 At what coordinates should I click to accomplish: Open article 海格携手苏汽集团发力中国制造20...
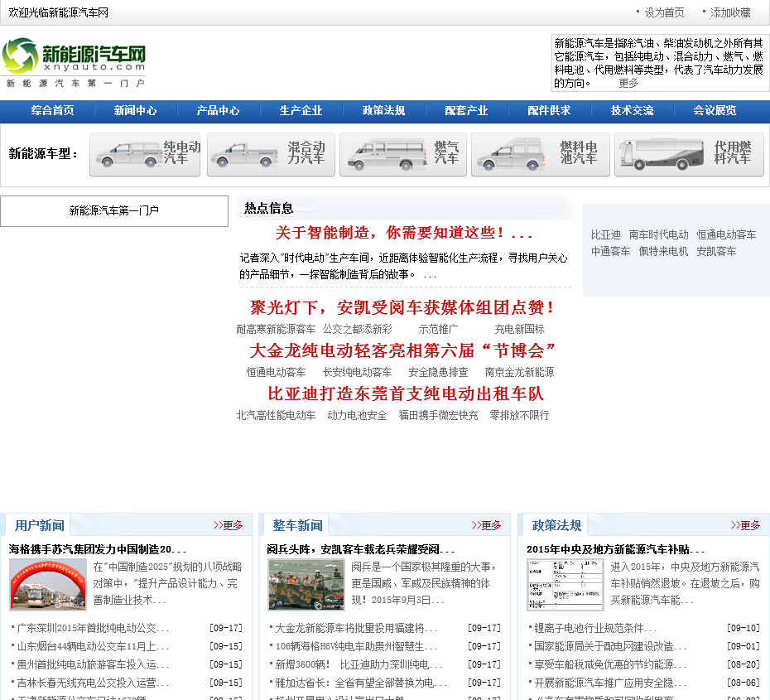(x=97, y=549)
